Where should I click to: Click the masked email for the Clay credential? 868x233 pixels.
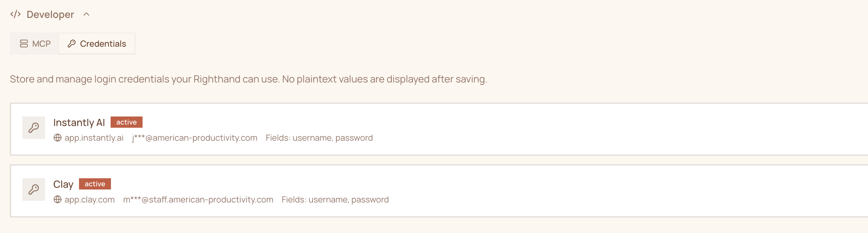[198, 200]
